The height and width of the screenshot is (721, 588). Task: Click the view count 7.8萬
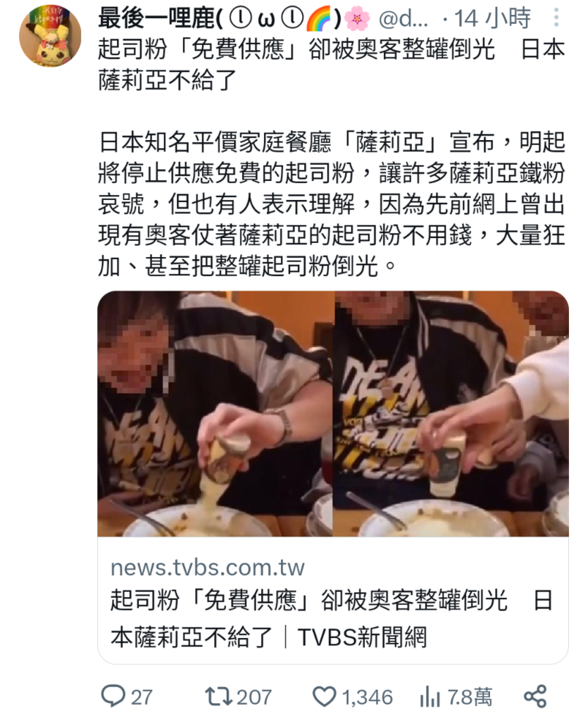tap(470, 697)
